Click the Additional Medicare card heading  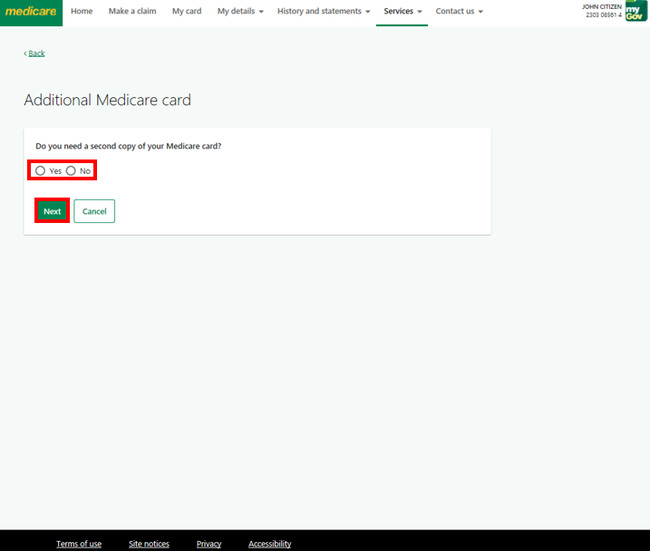pos(107,100)
